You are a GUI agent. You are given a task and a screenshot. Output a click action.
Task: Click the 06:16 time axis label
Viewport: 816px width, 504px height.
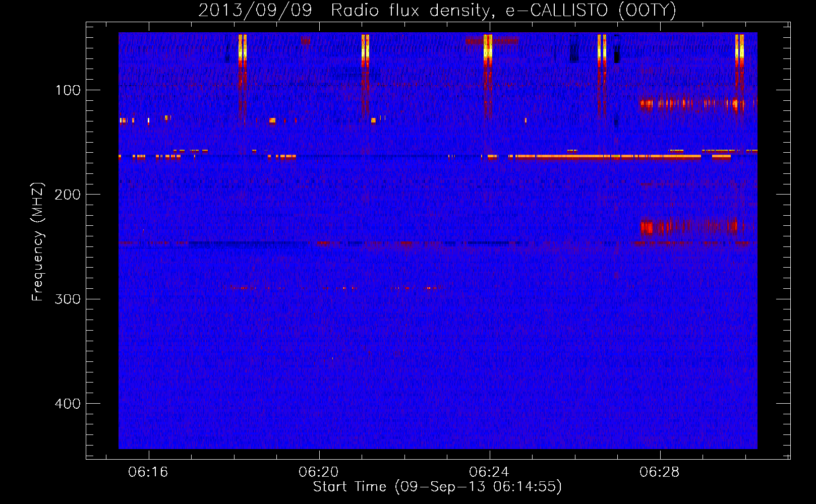148,472
